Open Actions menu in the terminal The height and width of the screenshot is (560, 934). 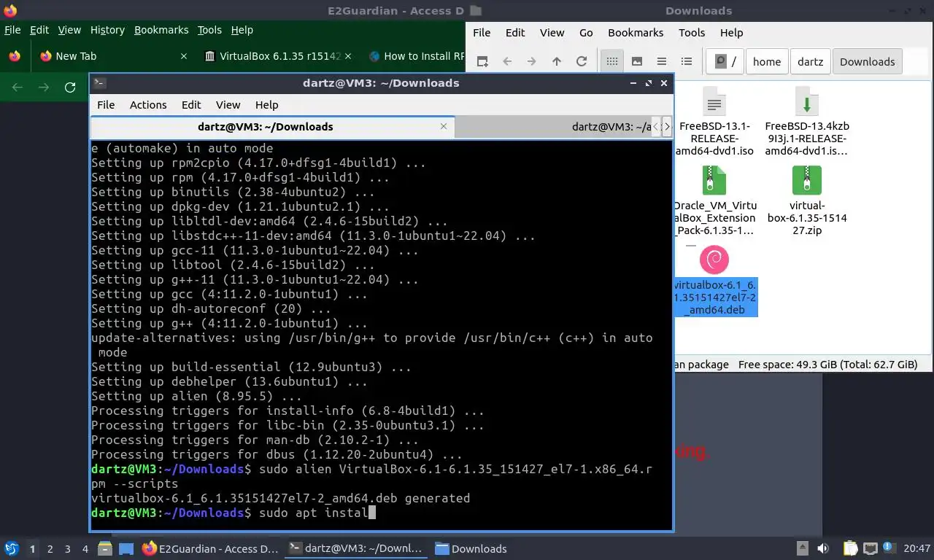[x=148, y=105]
